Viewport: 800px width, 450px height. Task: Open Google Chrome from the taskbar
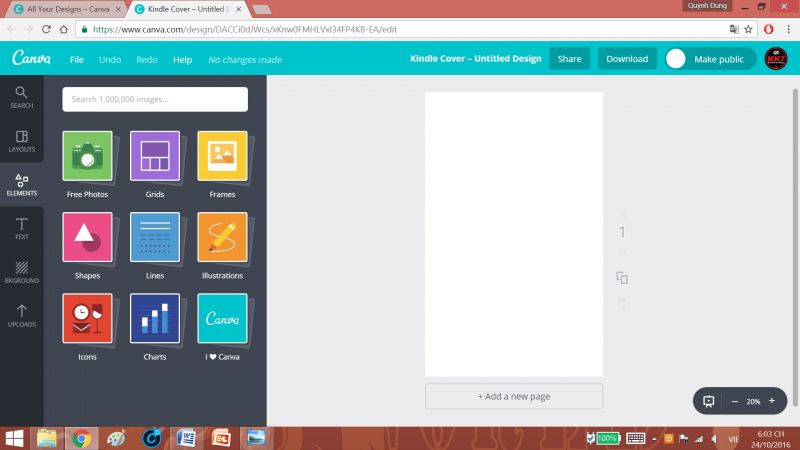coord(81,438)
